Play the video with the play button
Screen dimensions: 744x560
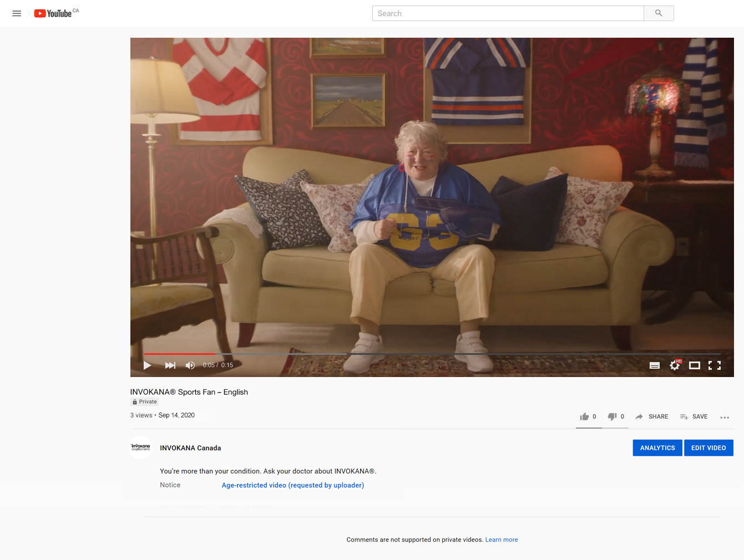coord(147,365)
